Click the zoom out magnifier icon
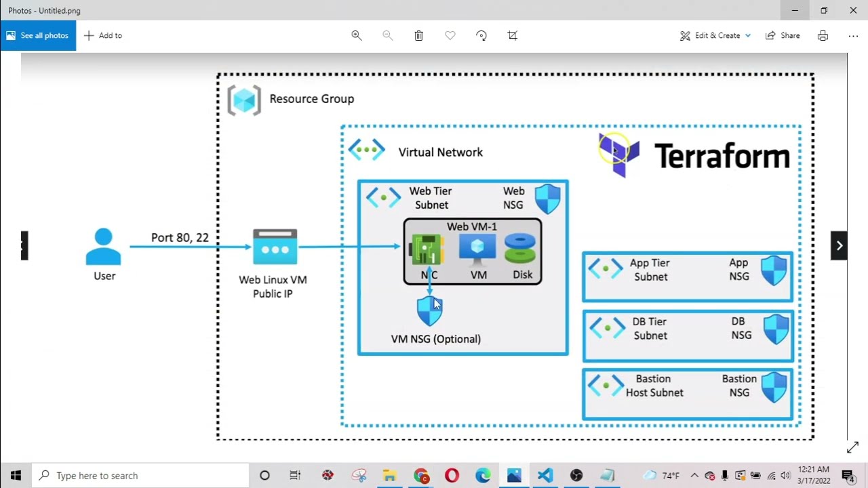 387,35
